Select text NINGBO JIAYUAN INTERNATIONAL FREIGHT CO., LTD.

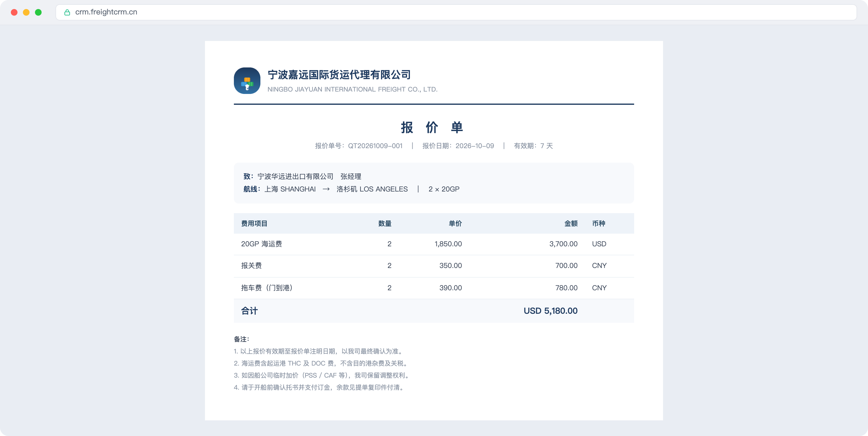point(352,89)
